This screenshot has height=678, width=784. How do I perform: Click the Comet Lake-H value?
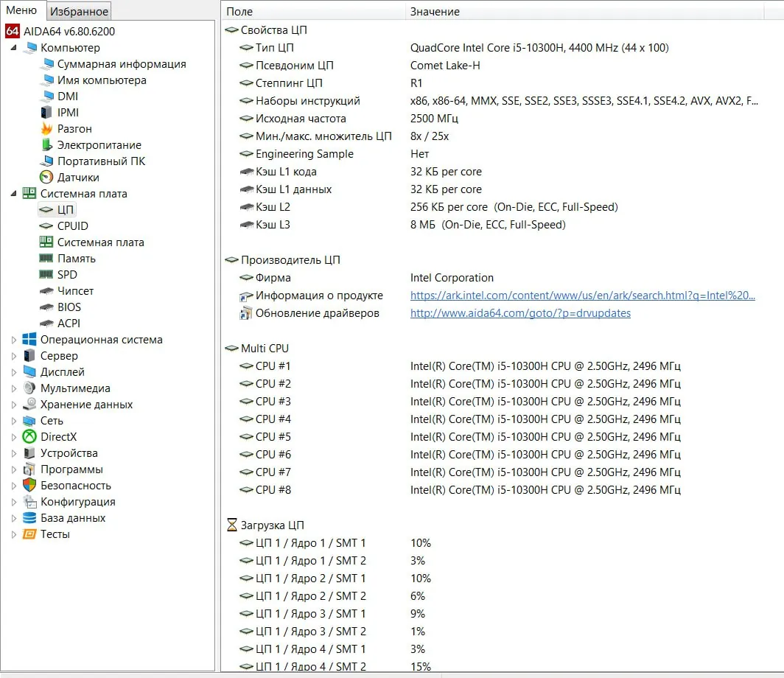click(445, 66)
